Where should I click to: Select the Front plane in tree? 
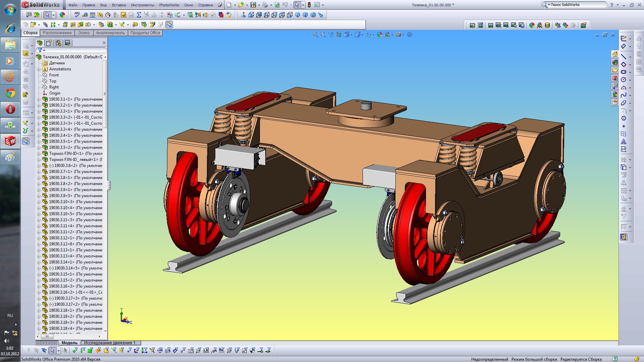[x=54, y=75]
